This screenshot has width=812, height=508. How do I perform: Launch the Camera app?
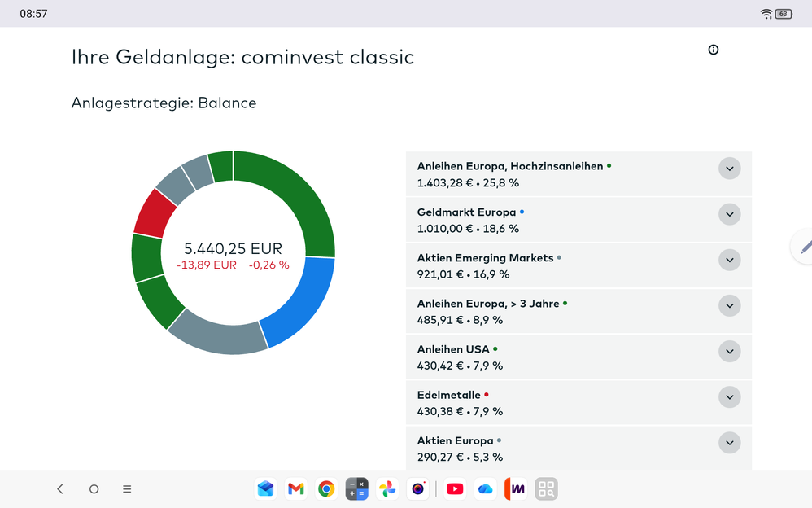(x=418, y=488)
